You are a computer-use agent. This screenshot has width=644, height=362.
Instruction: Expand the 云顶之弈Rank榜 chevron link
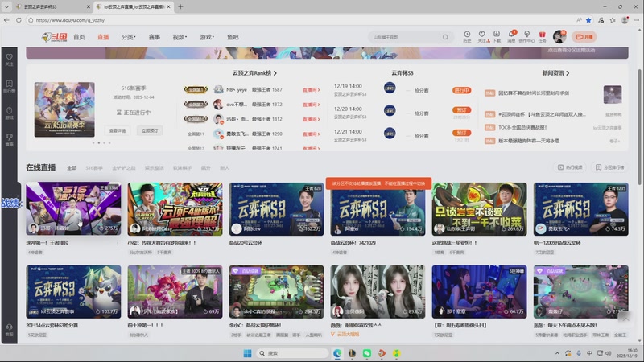coord(254,73)
